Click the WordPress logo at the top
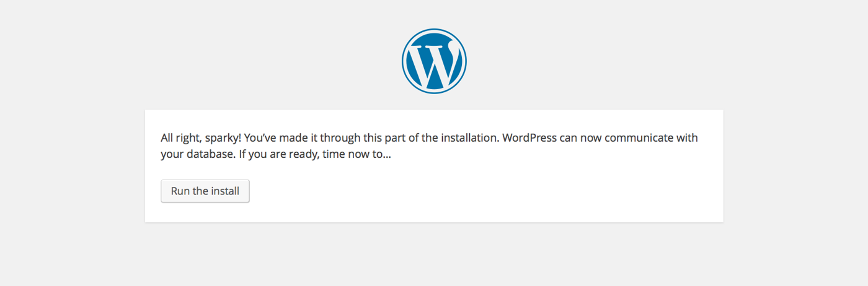 [x=434, y=61]
